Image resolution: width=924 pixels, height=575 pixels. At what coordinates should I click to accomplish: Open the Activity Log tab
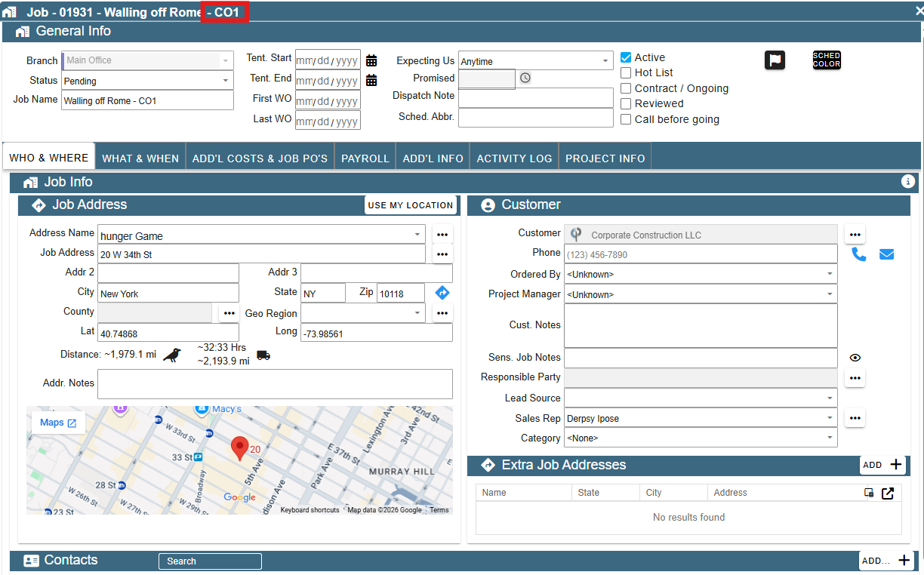514,158
